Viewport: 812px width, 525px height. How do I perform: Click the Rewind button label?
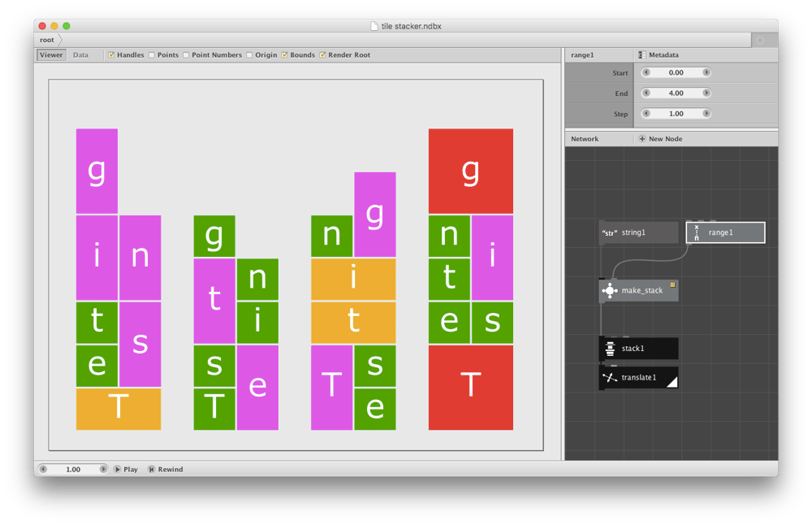[x=171, y=470]
